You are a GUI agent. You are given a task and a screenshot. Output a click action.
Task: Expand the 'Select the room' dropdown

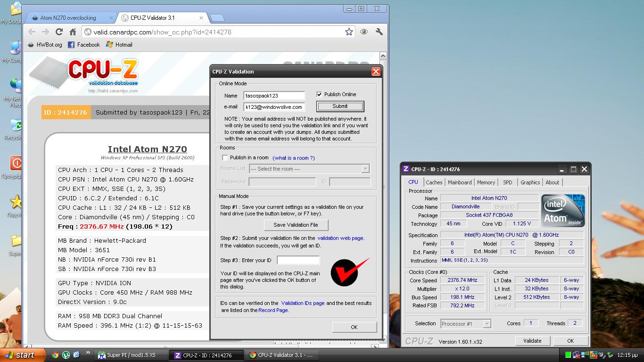point(365,169)
